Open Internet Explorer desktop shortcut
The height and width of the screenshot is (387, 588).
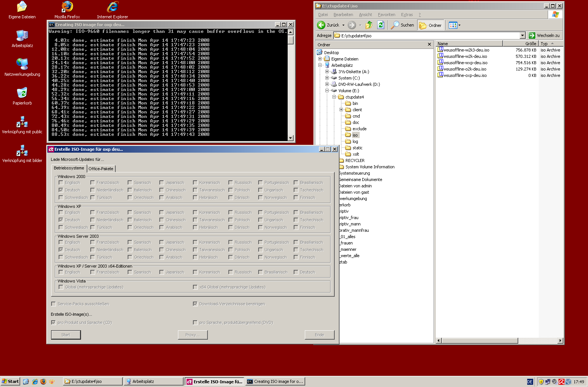112,10
